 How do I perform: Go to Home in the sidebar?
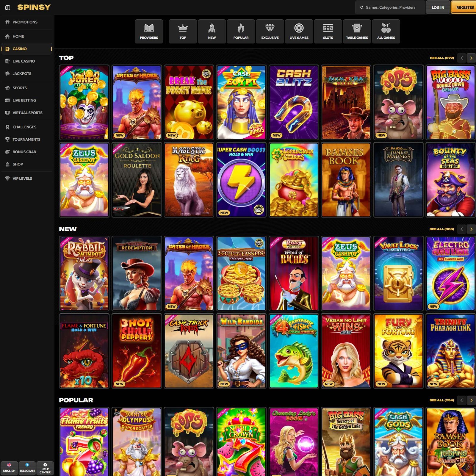[27, 36]
